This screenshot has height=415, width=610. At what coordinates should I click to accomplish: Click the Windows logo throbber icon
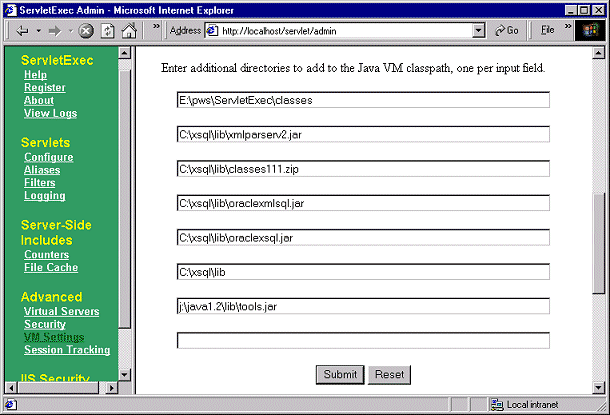coord(591,30)
